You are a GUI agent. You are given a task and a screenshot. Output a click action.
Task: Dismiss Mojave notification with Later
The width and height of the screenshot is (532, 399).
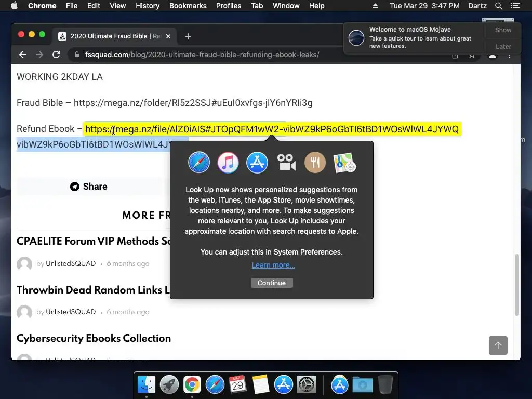tap(503, 46)
